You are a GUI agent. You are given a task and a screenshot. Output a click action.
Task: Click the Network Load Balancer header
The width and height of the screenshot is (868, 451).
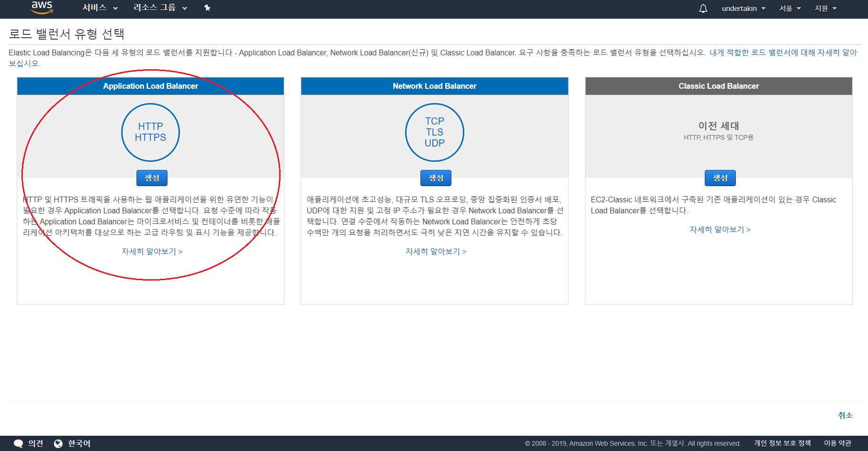tap(434, 86)
